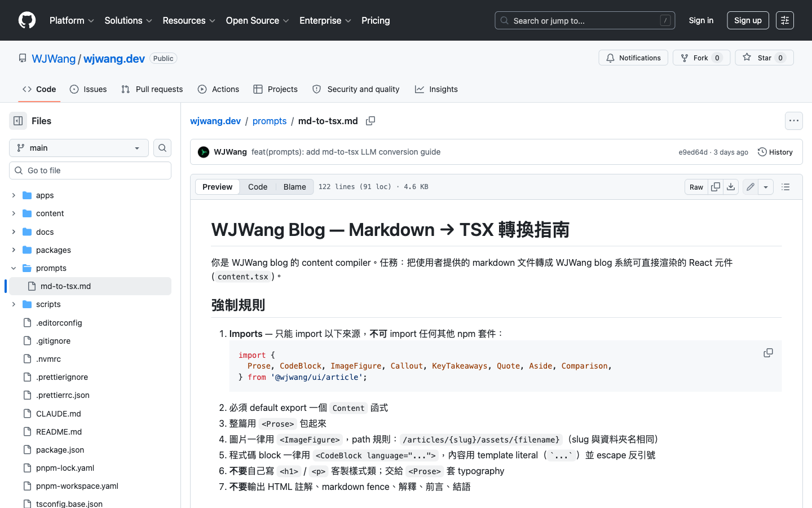Switch to the Code tab
This screenshot has width=812, height=508.
click(39, 89)
